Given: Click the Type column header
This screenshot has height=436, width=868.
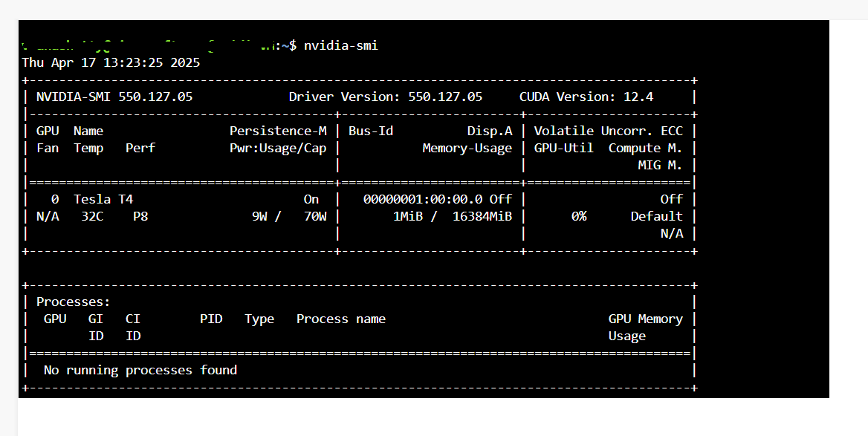Looking at the screenshot, I should 259,319.
